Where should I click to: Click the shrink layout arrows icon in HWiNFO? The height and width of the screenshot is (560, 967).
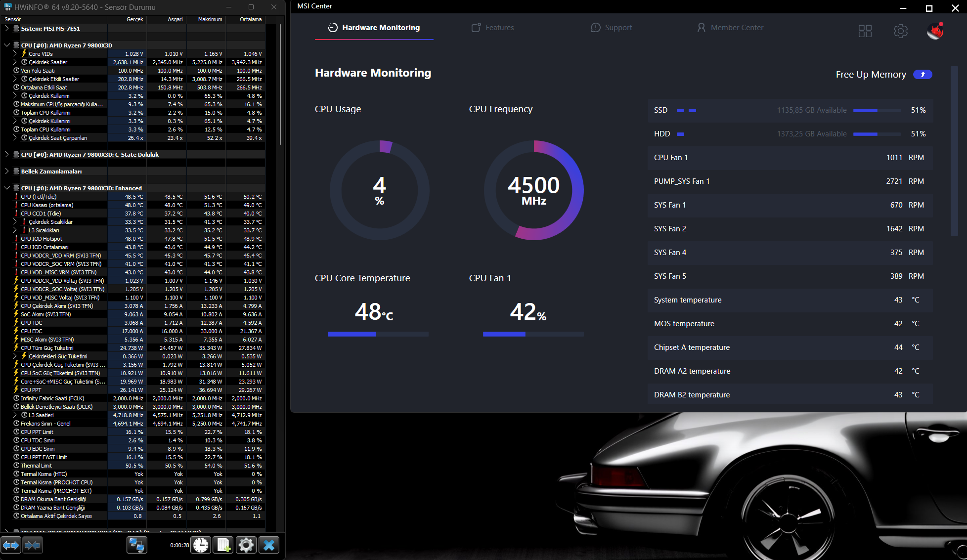pyautogui.click(x=33, y=545)
